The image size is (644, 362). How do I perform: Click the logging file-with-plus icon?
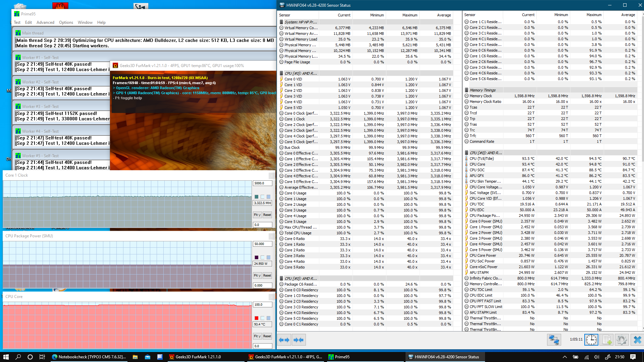tap(606, 340)
